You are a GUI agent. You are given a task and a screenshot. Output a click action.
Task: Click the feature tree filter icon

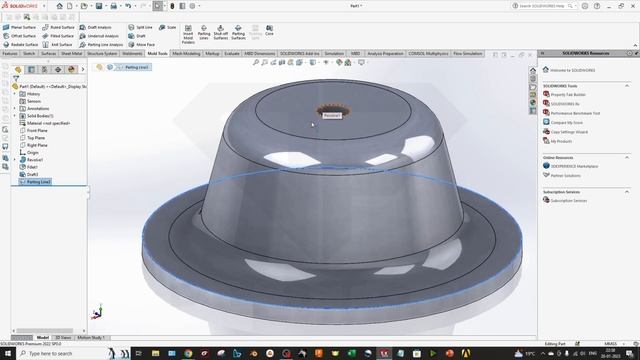(x=16, y=78)
